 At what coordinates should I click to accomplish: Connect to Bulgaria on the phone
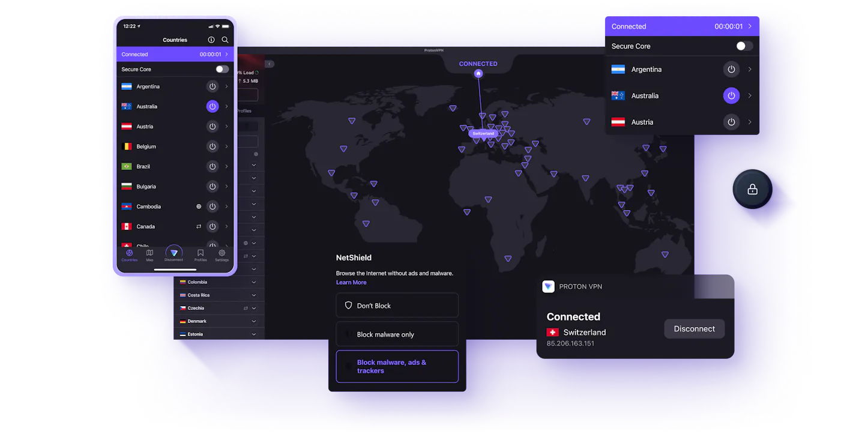pos(212,187)
